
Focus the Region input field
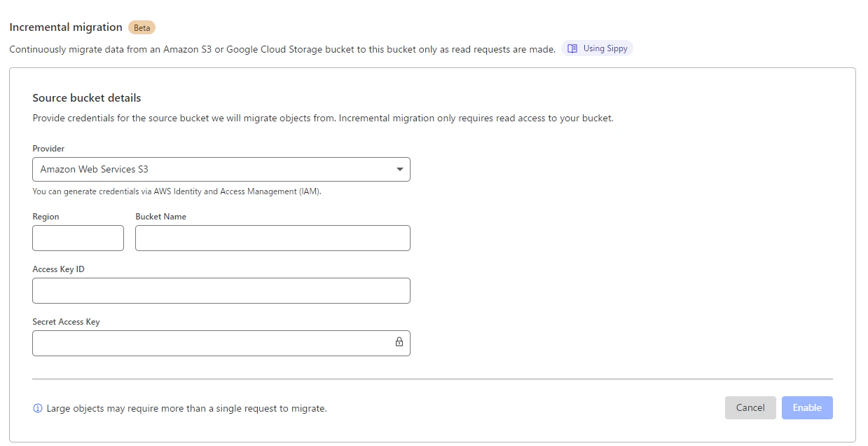(78, 238)
